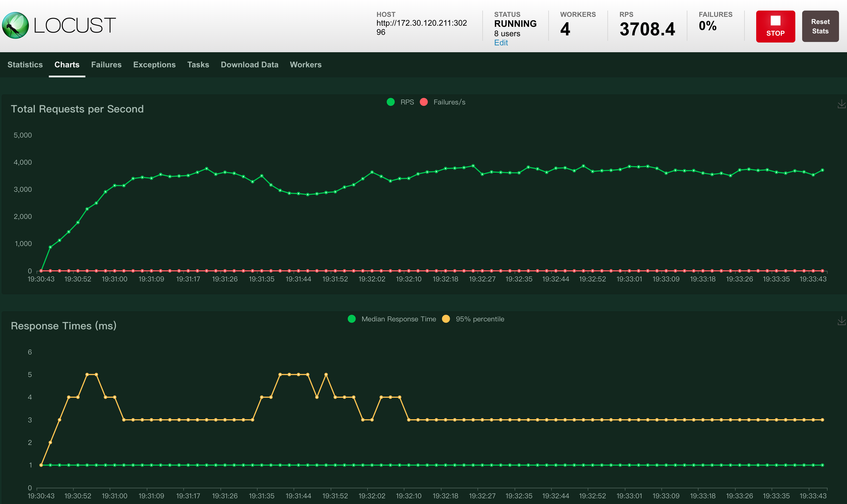The image size is (847, 504).
Task: Go to the Tasks tab
Action: pyautogui.click(x=198, y=64)
